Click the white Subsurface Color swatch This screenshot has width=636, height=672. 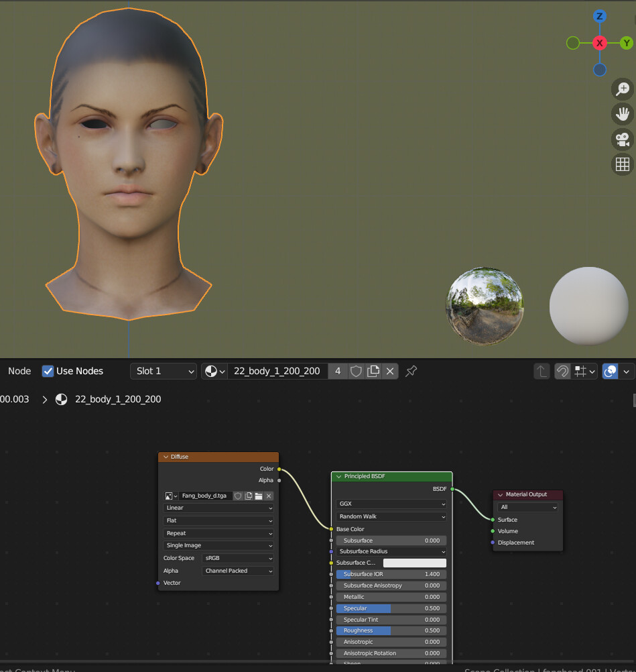coord(415,563)
